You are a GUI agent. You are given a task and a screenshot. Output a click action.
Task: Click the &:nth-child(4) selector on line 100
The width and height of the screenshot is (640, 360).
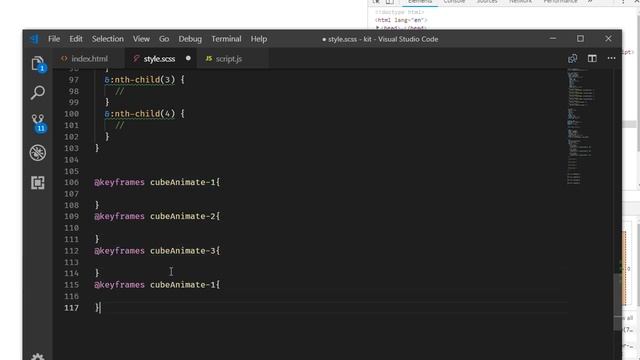pyautogui.click(x=140, y=114)
